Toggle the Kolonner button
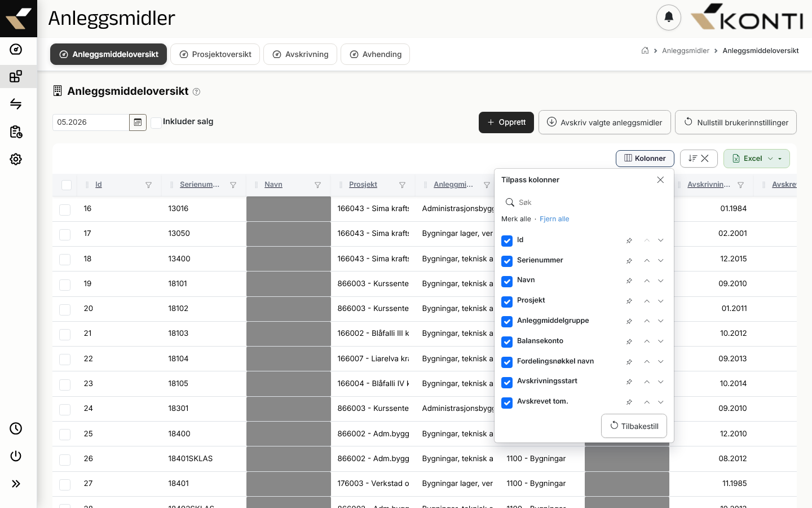The width and height of the screenshot is (812, 508). (645, 159)
